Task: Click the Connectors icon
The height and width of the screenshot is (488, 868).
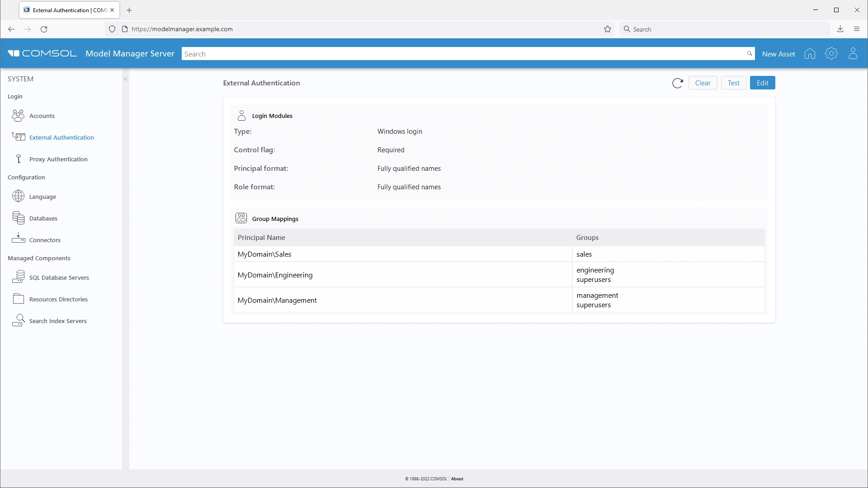Action: 18,239
